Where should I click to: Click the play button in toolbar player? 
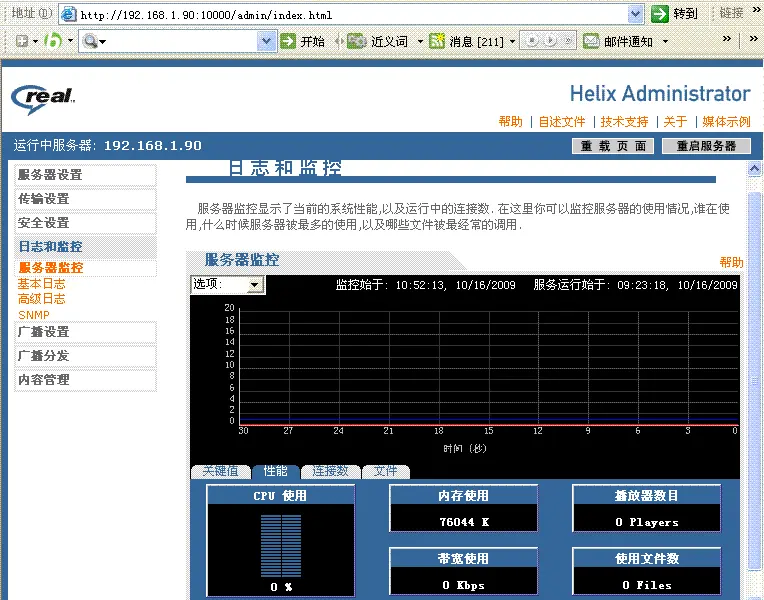pos(550,40)
